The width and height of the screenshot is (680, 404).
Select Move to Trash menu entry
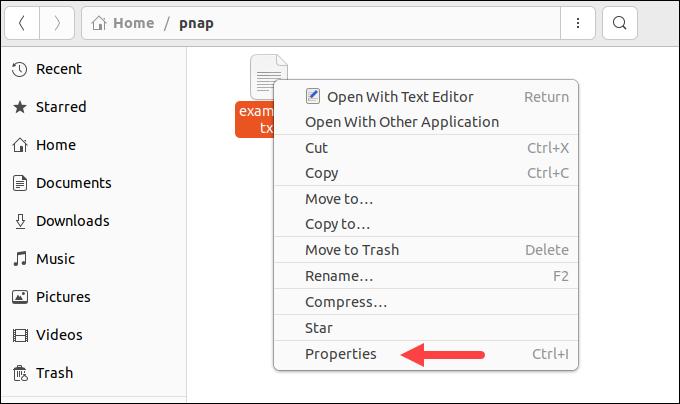coord(352,250)
